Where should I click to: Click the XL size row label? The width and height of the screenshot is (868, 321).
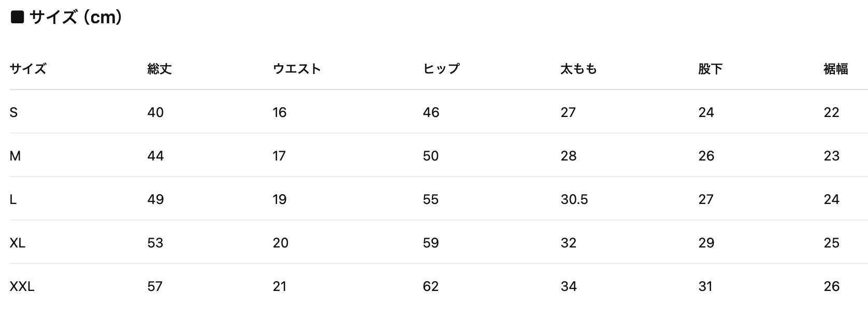coord(18,243)
